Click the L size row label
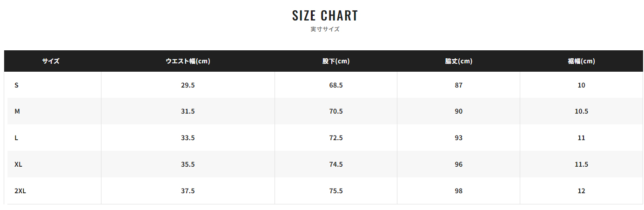 tap(16, 138)
